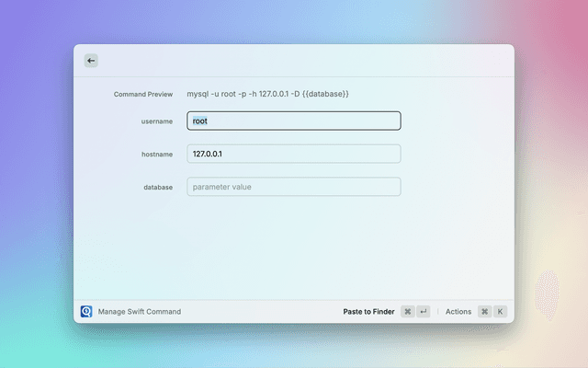Click the highlighted root text
The height and width of the screenshot is (368, 588).
(x=200, y=121)
